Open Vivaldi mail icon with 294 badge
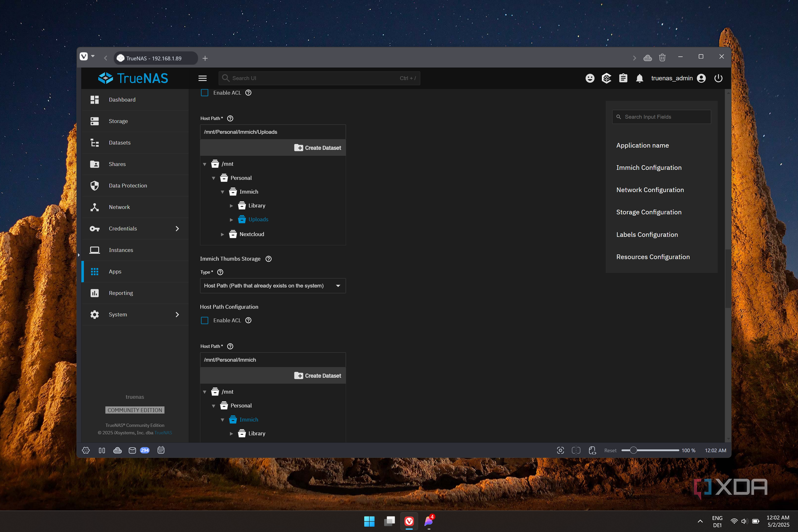 pyautogui.click(x=138, y=450)
